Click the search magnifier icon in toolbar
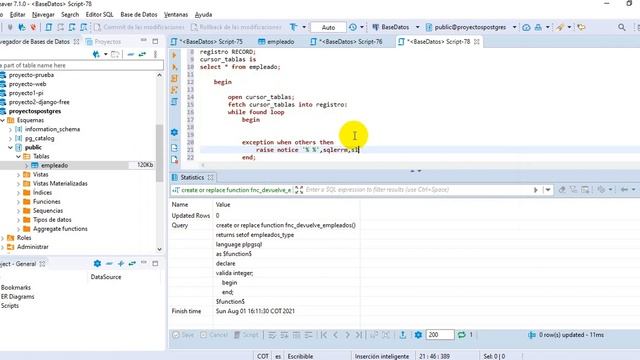This screenshot has width=640, height=360. tap(622, 27)
